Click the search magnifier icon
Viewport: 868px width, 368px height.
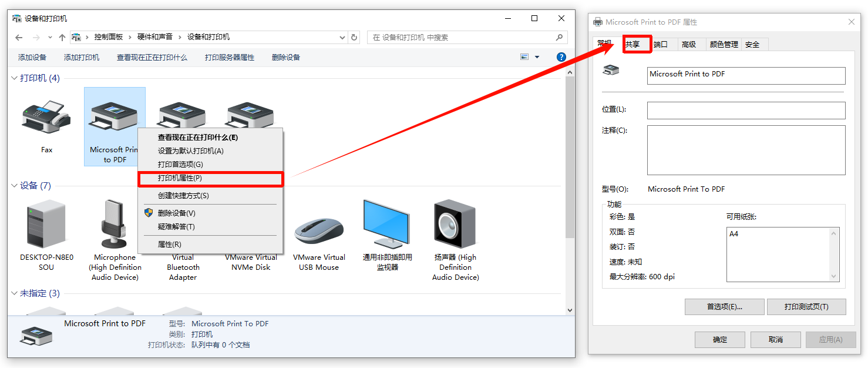[x=559, y=37]
